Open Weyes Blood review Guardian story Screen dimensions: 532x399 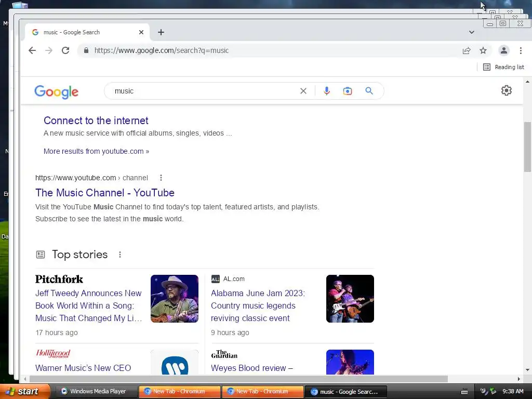click(252, 368)
